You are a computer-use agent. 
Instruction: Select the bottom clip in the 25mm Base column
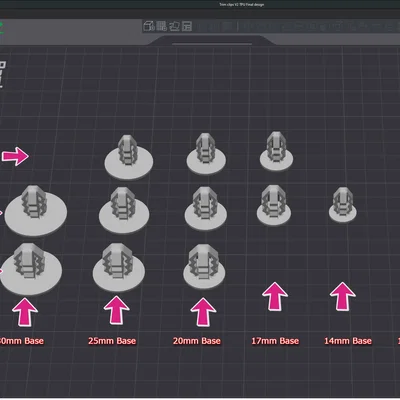(x=118, y=267)
